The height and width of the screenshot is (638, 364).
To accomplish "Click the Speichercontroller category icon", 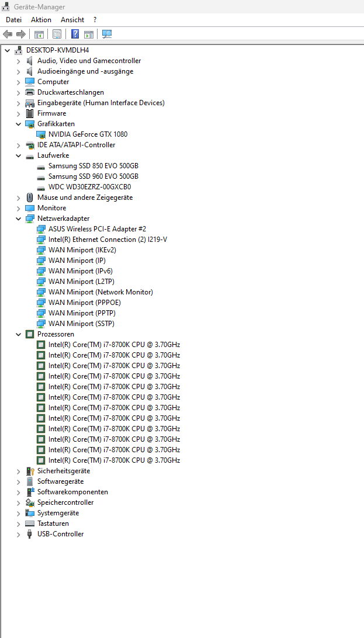I will coord(30,502).
